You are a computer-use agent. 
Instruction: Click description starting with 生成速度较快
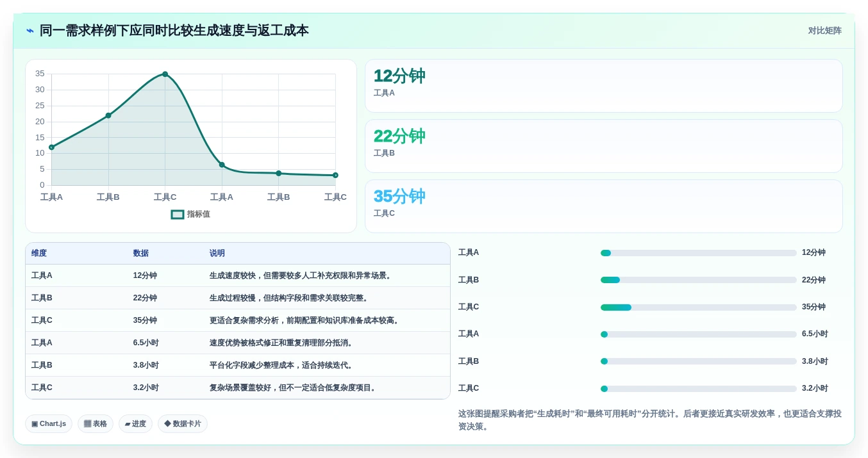coord(301,276)
